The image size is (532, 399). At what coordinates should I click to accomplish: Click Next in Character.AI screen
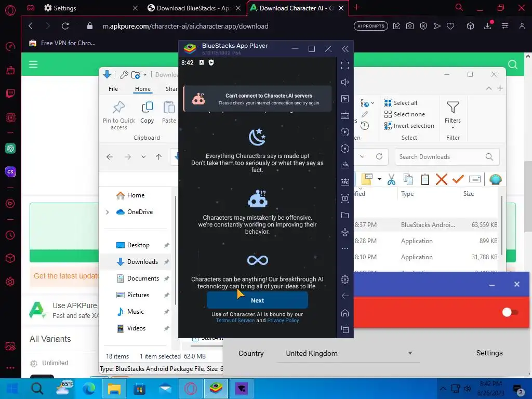(257, 300)
